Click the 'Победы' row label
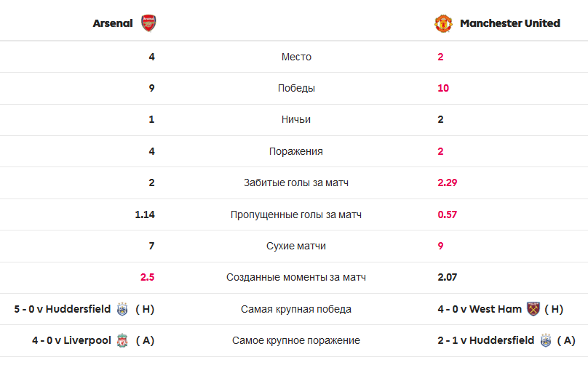 pyautogui.click(x=296, y=88)
